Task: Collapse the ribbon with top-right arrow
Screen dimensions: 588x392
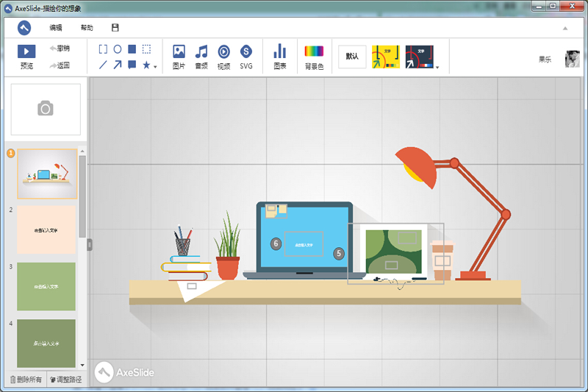Action: click(565, 28)
